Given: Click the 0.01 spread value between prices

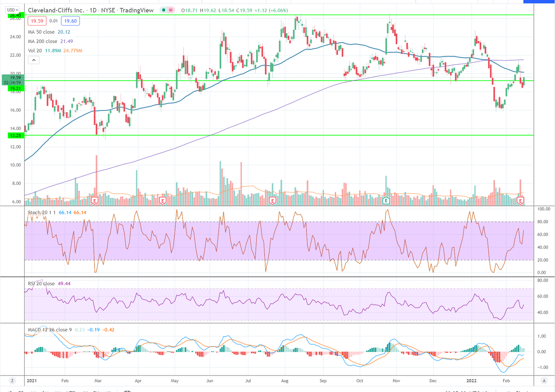Looking at the screenshot, I should [53, 20].
